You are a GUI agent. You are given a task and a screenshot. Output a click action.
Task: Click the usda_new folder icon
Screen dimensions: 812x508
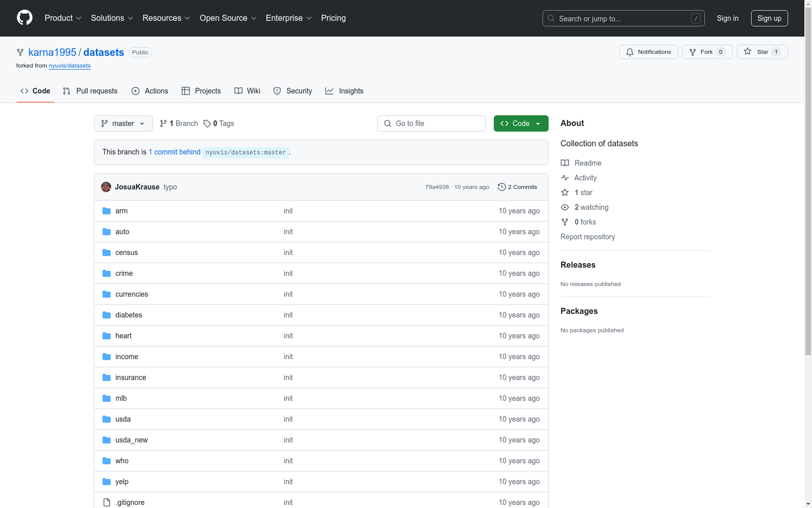tap(107, 440)
